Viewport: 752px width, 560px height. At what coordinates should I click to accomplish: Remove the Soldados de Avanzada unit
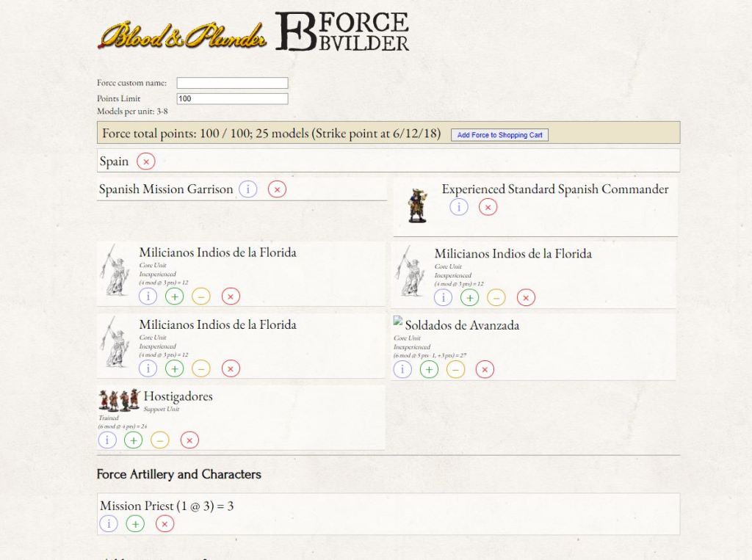(485, 369)
